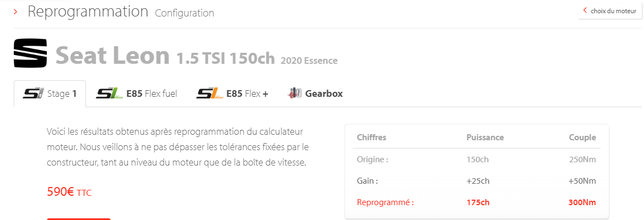
Task: Click the red button below the price
Action: tap(79, 219)
